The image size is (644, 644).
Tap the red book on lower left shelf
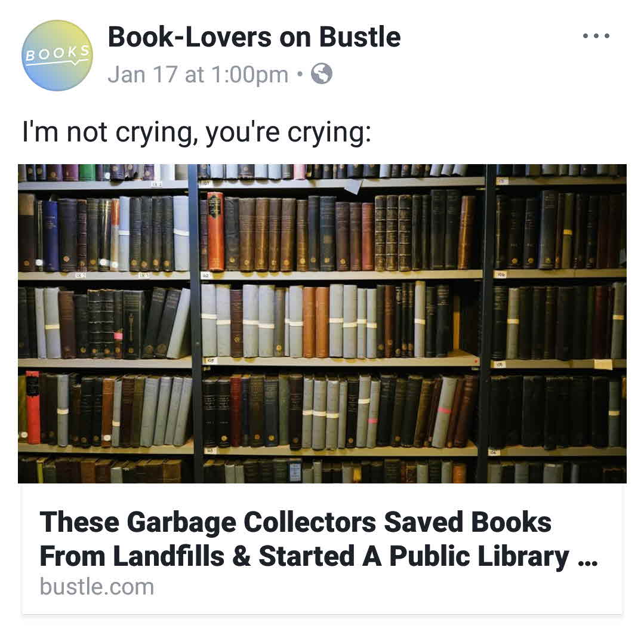(33, 408)
